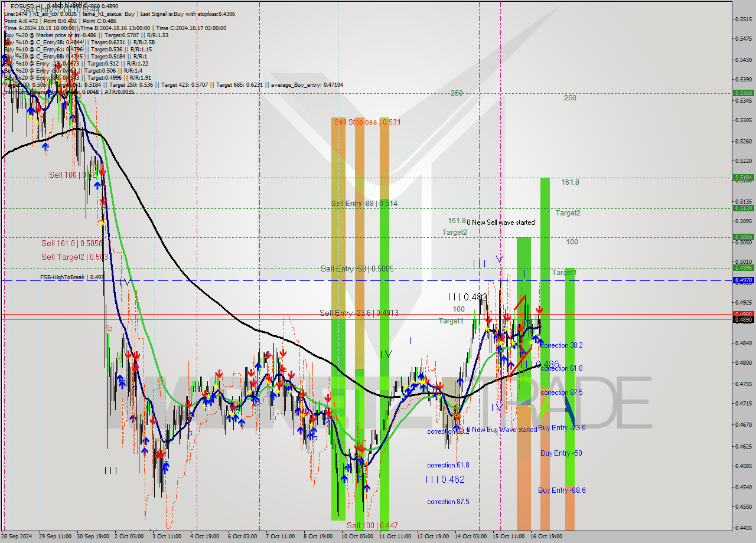Click the 'Sell Entry -50 | 0.5005' label
Screen dimensions: 756x543
(x=357, y=269)
